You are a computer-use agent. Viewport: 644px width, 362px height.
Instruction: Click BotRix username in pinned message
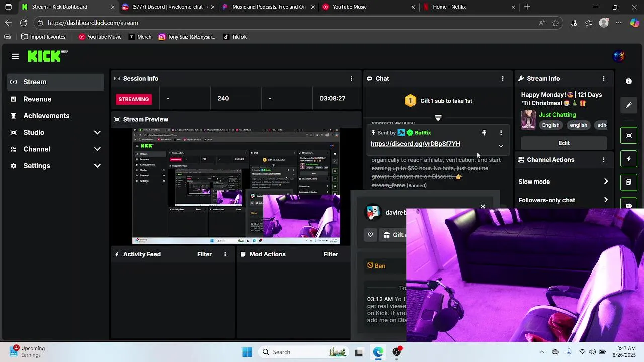click(423, 133)
